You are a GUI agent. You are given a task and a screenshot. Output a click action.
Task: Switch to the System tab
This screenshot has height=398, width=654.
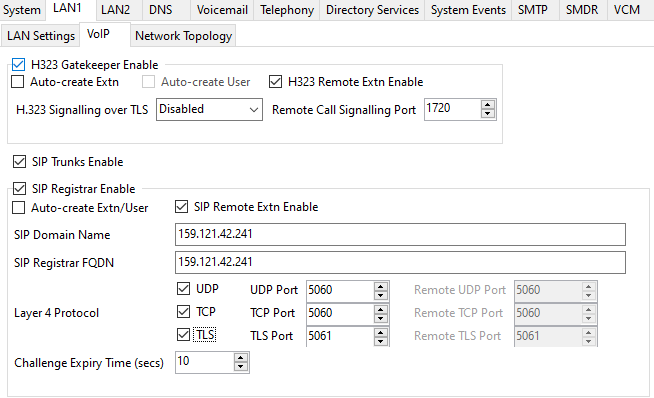22,10
